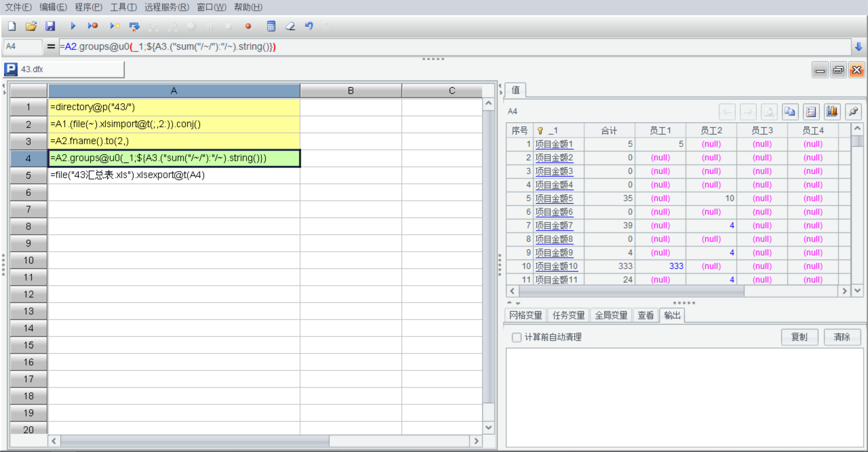
Task: Enable the 计算前自动清理 checkbox
Action: click(516, 338)
